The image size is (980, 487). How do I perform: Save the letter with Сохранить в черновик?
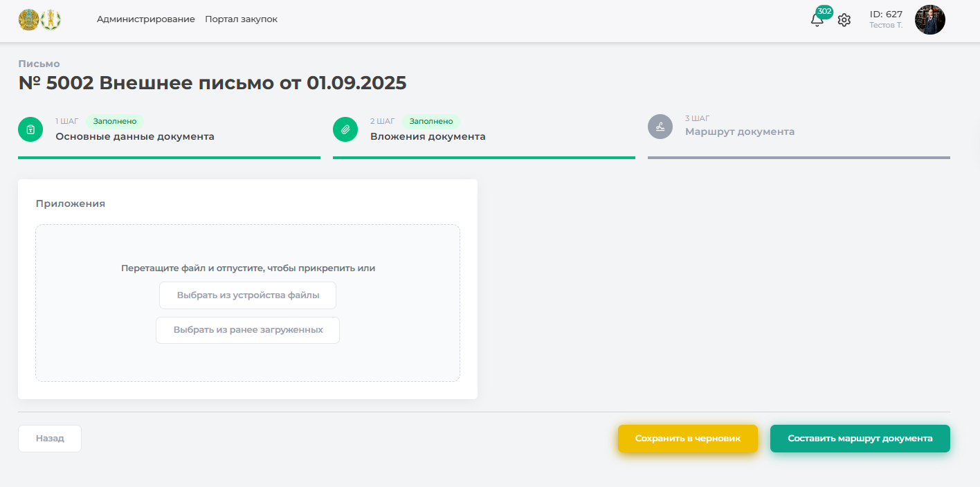tap(687, 439)
